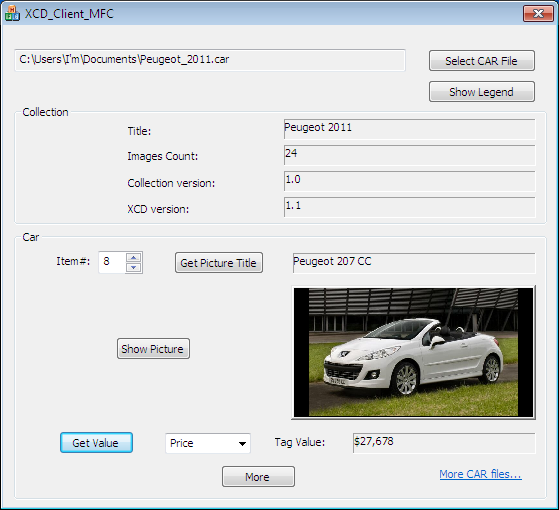Click the XCD_Client_MFC title bar app icon

click(x=12, y=14)
